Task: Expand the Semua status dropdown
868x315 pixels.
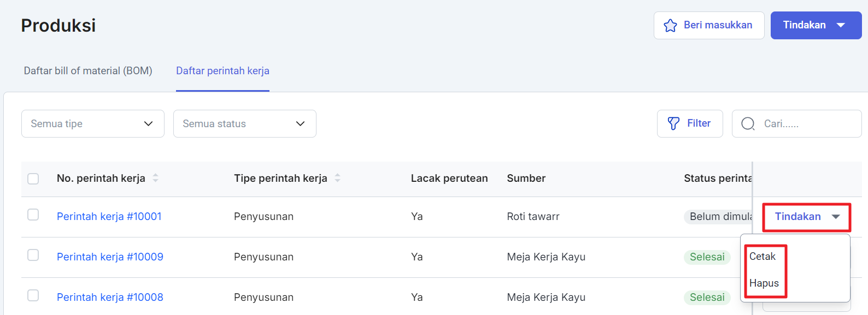Action: [244, 124]
